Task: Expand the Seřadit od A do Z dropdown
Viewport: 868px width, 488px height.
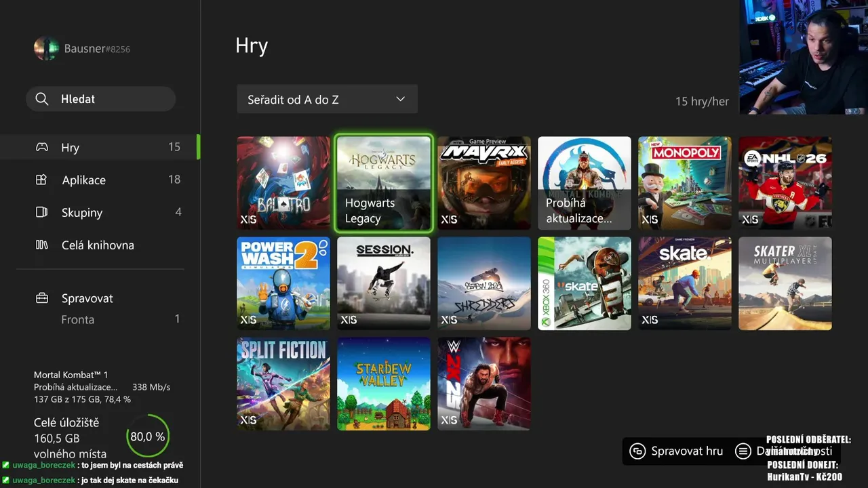Action: point(327,99)
